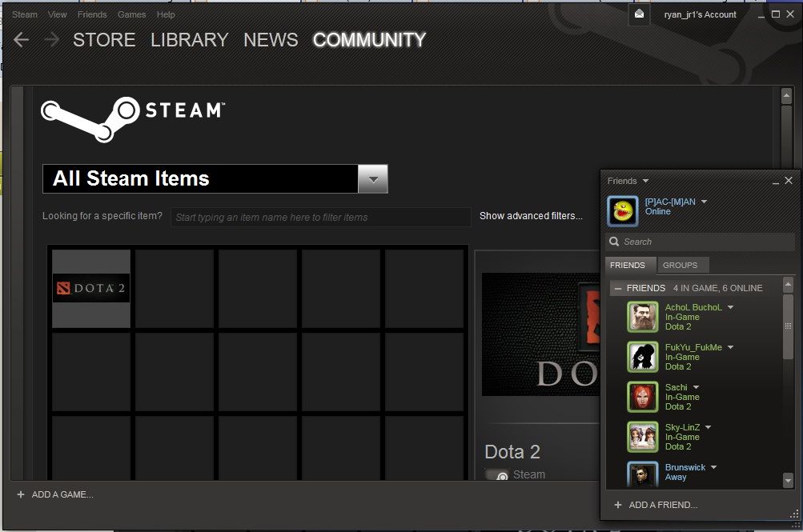Image resolution: width=803 pixels, height=532 pixels.
Task: Click the AchoL BuchoL friend name
Action: click(693, 307)
